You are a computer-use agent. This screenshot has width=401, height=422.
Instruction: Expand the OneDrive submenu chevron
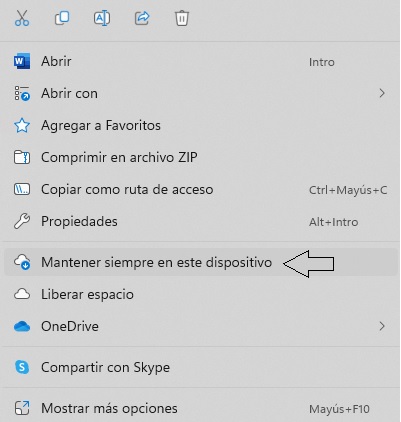click(x=382, y=326)
